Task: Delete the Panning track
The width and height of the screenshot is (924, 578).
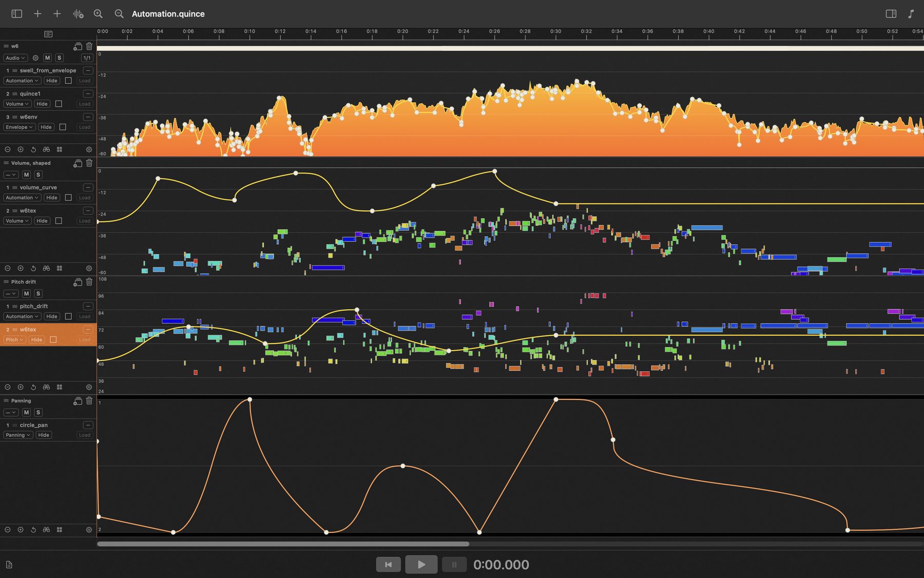Action: [x=89, y=401]
